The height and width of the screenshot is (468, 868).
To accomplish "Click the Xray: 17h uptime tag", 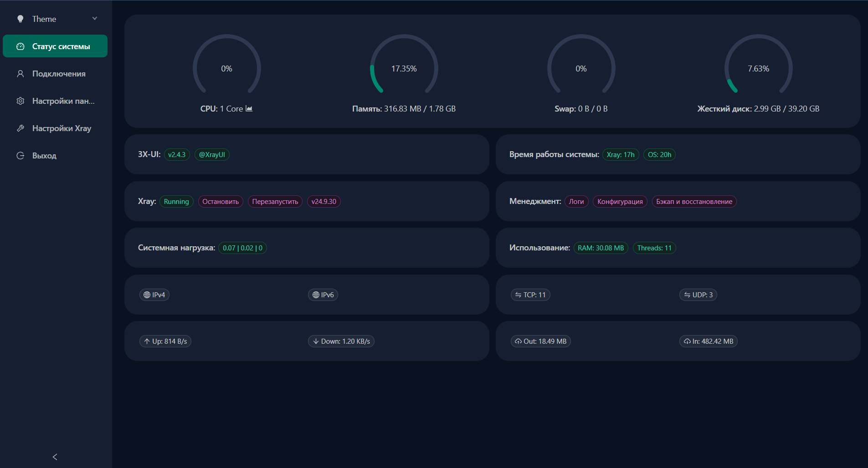I will pos(621,154).
